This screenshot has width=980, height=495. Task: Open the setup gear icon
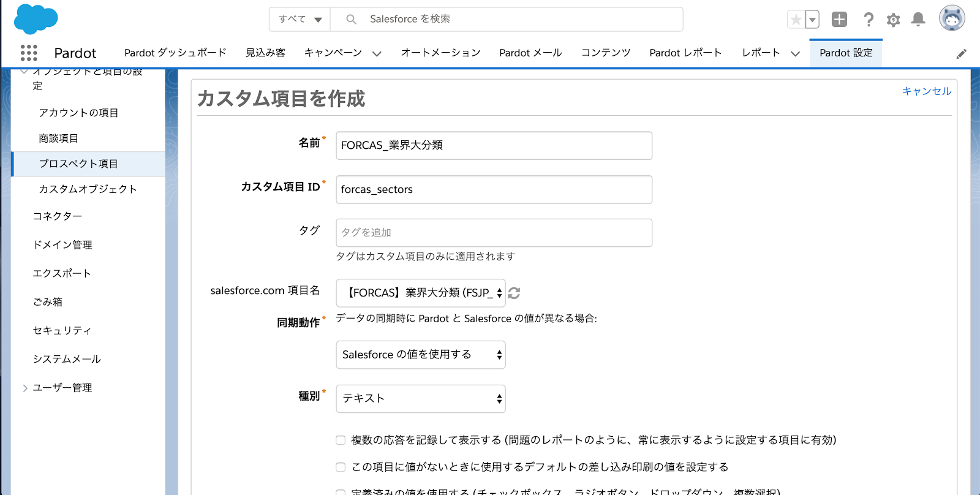click(x=893, y=20)
